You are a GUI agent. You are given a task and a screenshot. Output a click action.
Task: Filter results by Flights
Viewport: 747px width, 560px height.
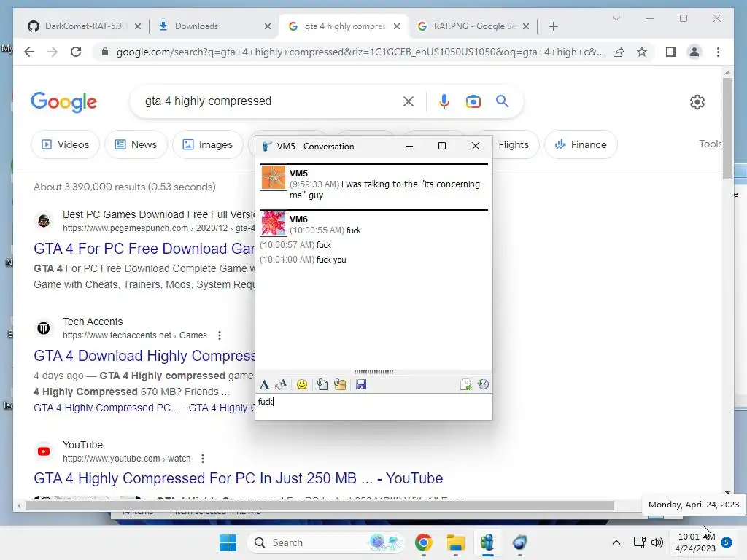[x=514, y=145]
